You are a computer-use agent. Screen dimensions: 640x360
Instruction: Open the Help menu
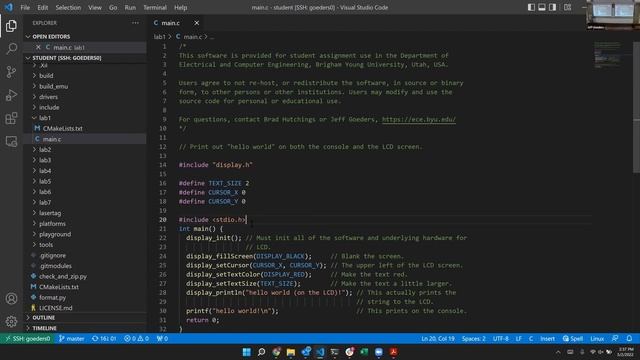(180, 7)
